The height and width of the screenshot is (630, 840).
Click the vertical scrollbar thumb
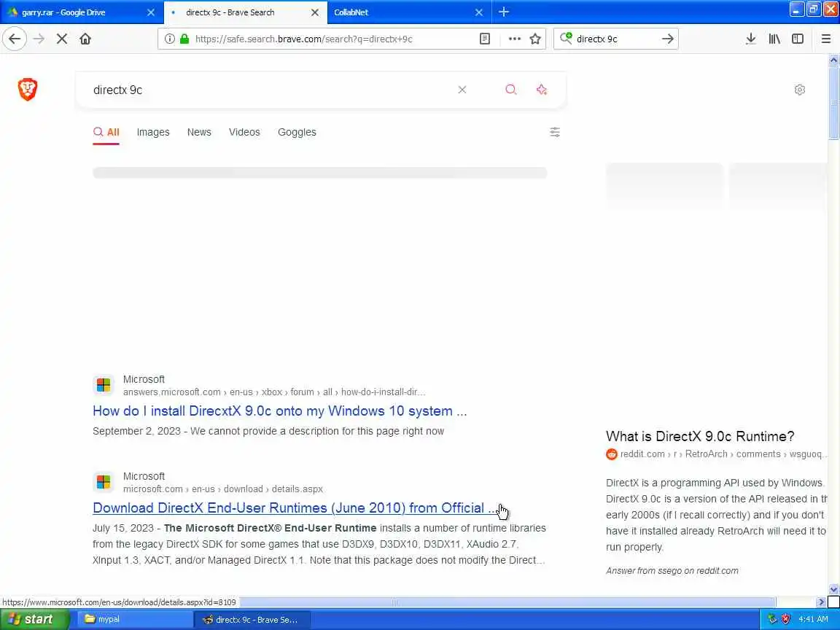tap(833, 103)
